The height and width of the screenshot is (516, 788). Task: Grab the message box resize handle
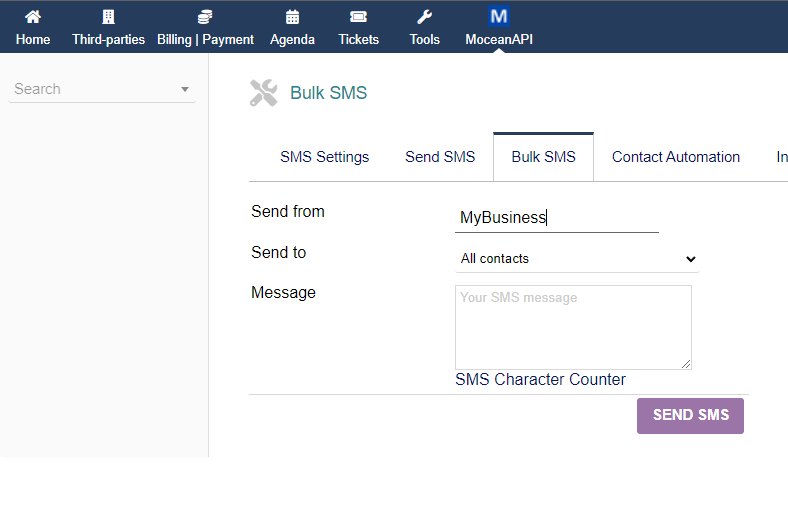[x=686, y=364]
